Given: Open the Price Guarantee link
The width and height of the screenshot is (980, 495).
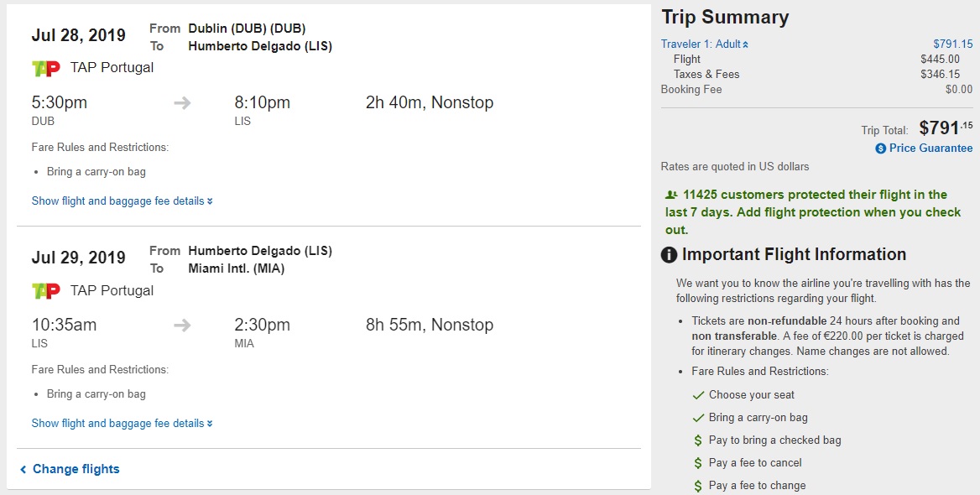Looking at the screenshot, I should coord(930,148).
